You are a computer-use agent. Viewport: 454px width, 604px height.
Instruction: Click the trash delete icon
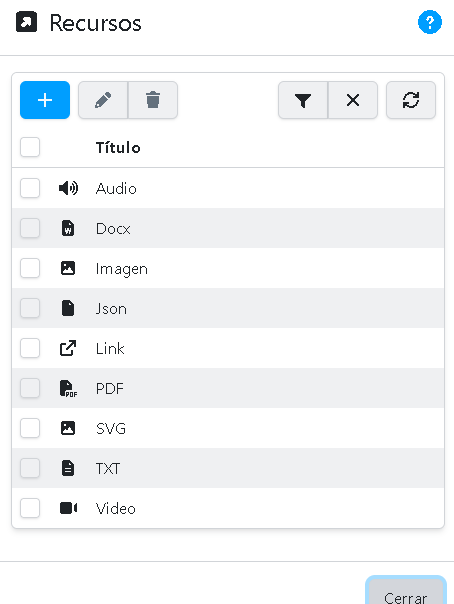click(153, 100)
